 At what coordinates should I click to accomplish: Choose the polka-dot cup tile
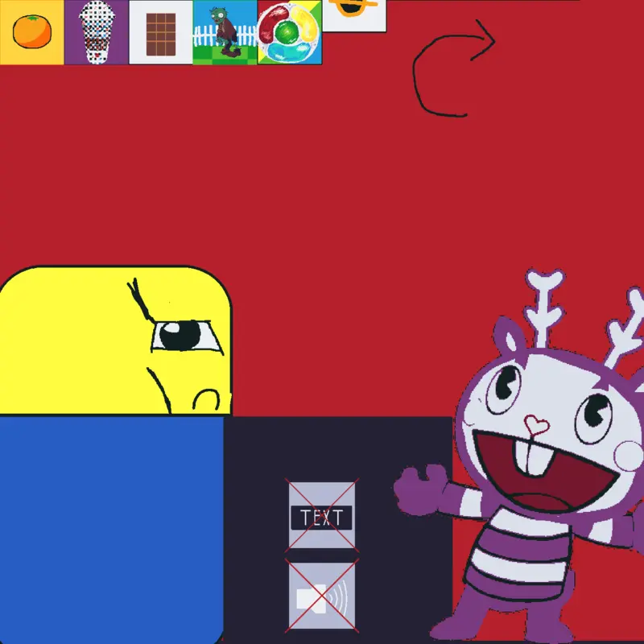pos(97,32)
